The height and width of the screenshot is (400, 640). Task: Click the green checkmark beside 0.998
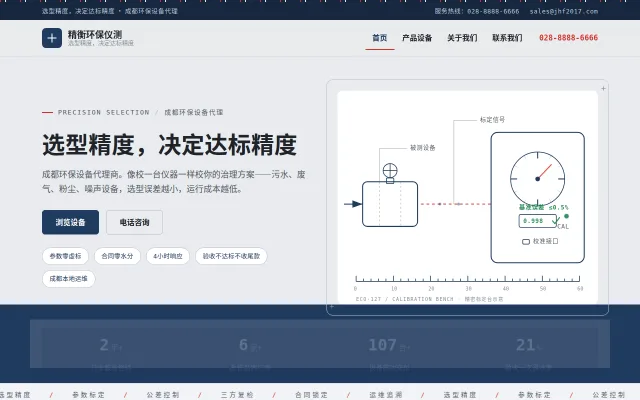[556, 221]
